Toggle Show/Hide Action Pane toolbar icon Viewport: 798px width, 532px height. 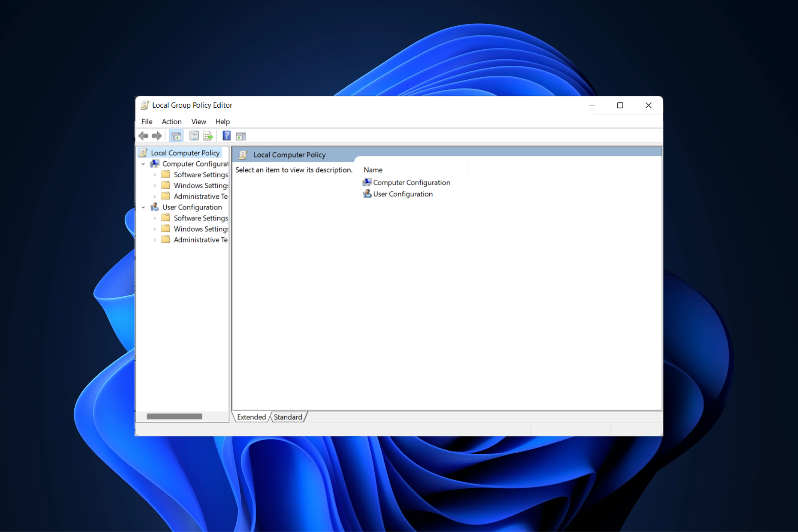coord(241,136)
